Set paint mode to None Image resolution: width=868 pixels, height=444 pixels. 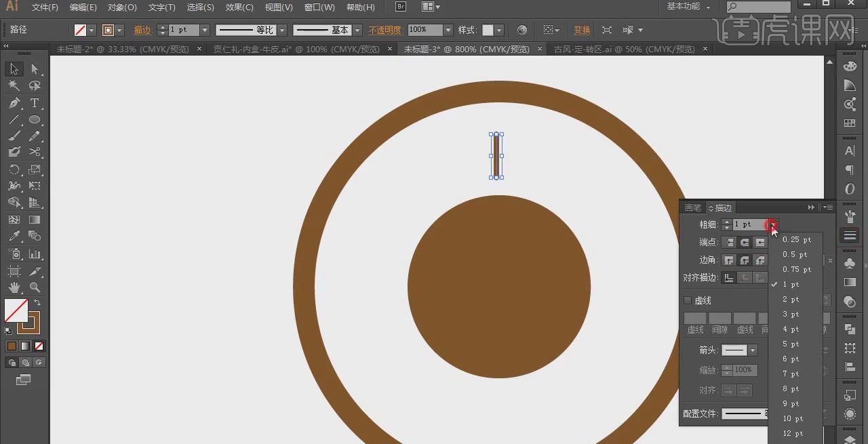pos(39,346)
